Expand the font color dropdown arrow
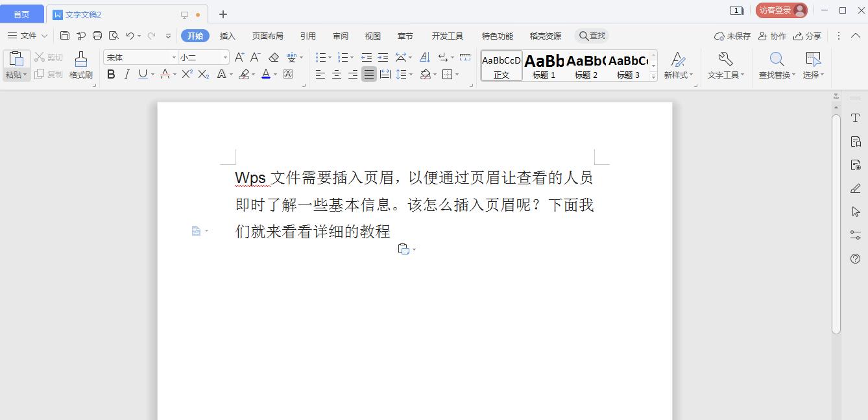This screenshot has width=868, height=420. pyautogui.click(x=275, y=74)
